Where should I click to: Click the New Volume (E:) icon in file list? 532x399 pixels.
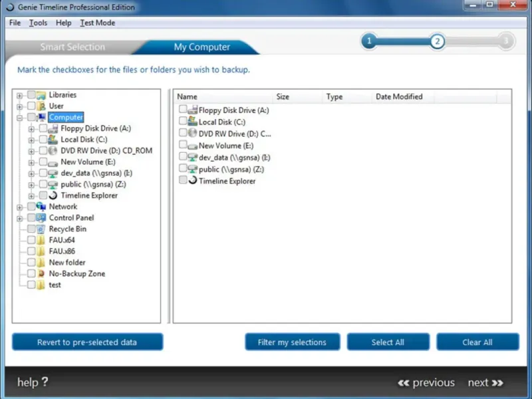[x=193, y=146]
